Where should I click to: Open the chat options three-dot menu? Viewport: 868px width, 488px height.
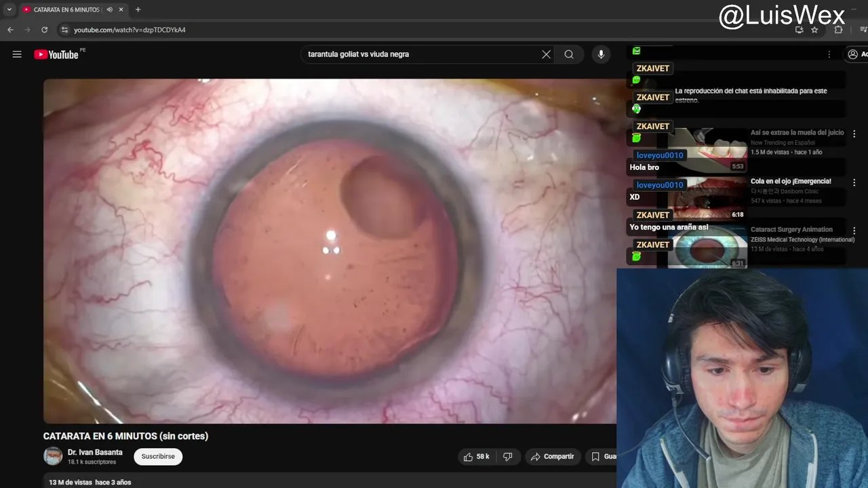[829, 54]
